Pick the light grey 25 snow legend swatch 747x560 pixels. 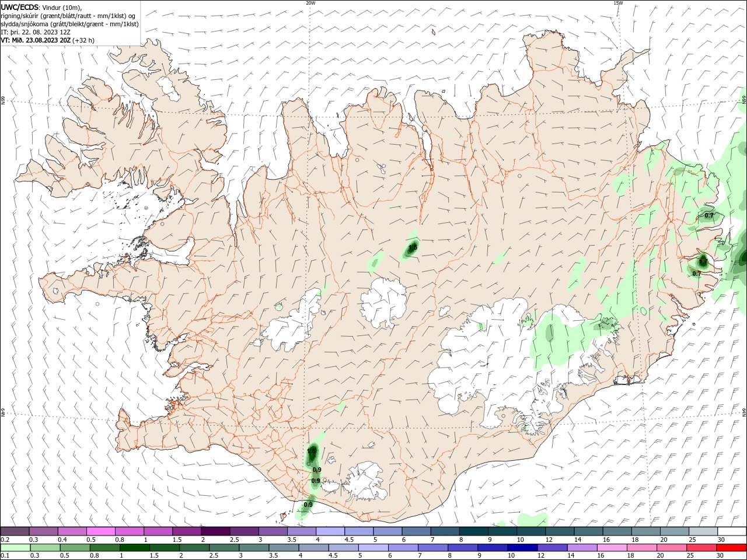703,531
